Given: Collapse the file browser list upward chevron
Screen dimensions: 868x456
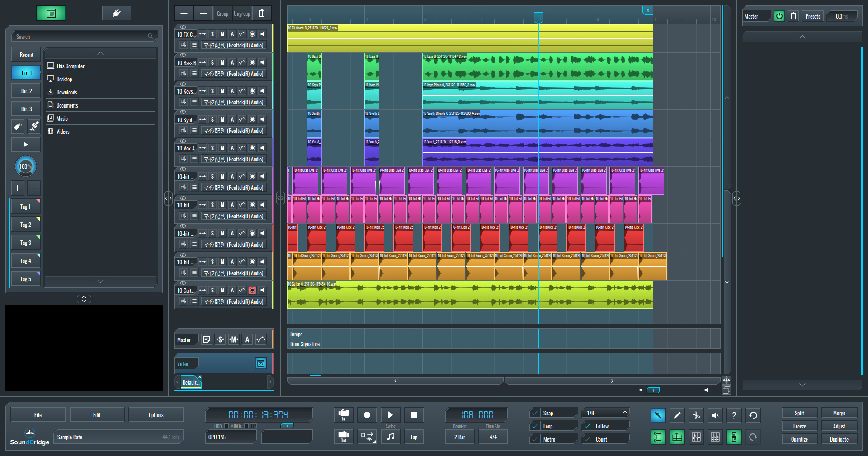Looking at the screenshot, I should pyautogui.click(x=100, y=53).
